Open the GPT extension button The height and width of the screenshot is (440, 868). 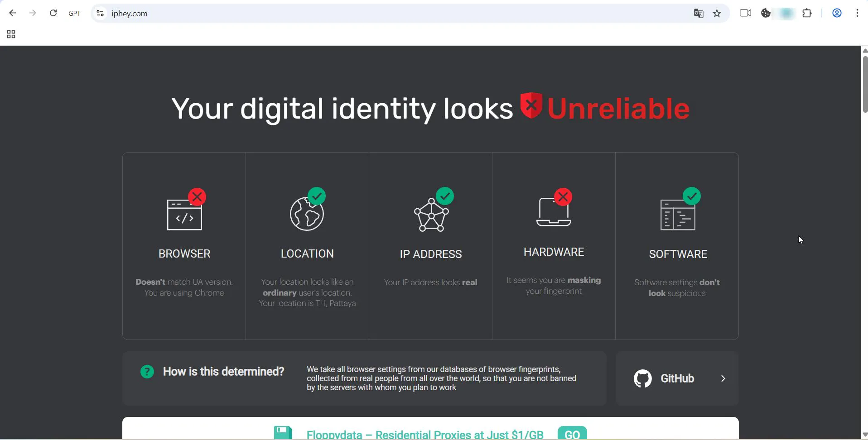(x=75, y=14)
